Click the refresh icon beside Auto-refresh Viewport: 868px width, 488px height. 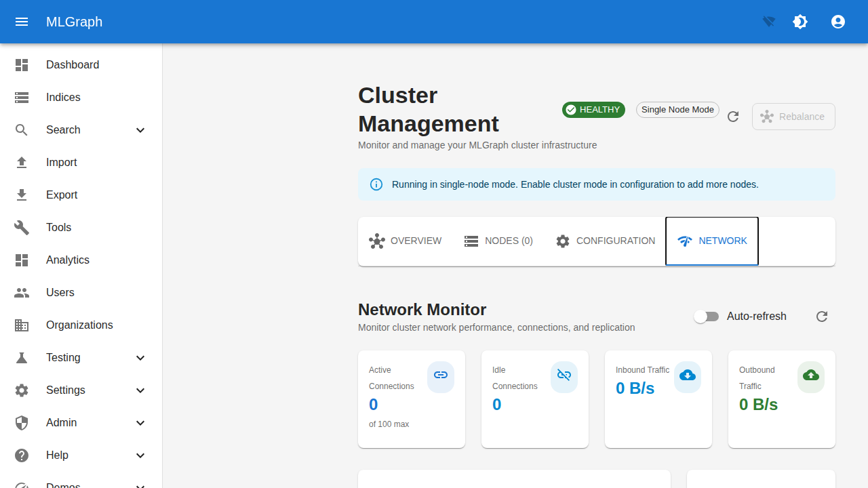(x=822, y=317)
